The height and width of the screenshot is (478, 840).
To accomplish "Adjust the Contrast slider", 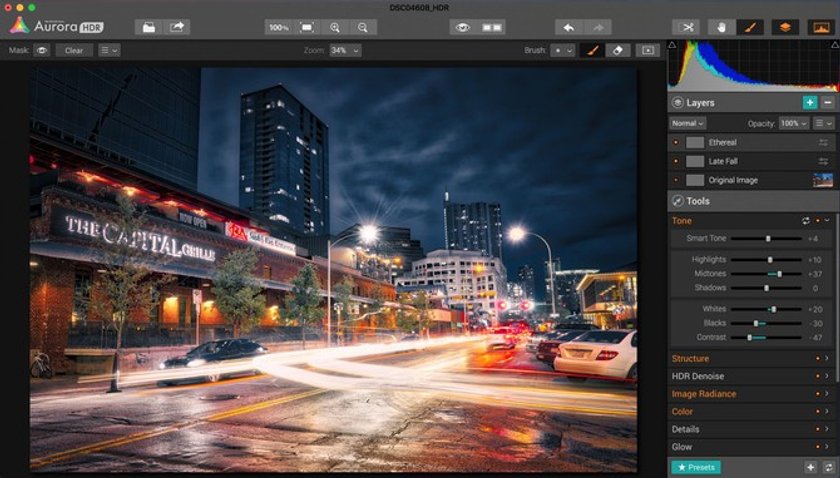I will [766, 338].
